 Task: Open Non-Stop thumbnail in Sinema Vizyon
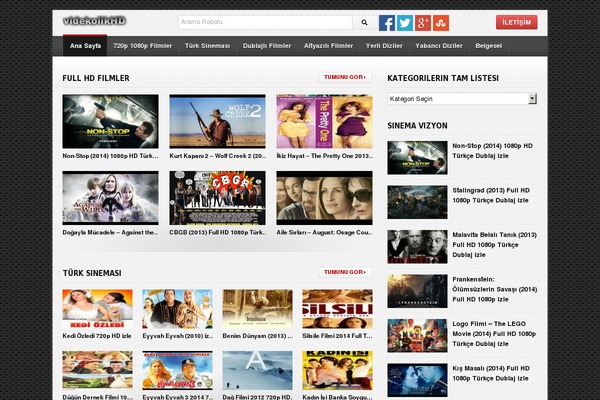coord(417,158)
